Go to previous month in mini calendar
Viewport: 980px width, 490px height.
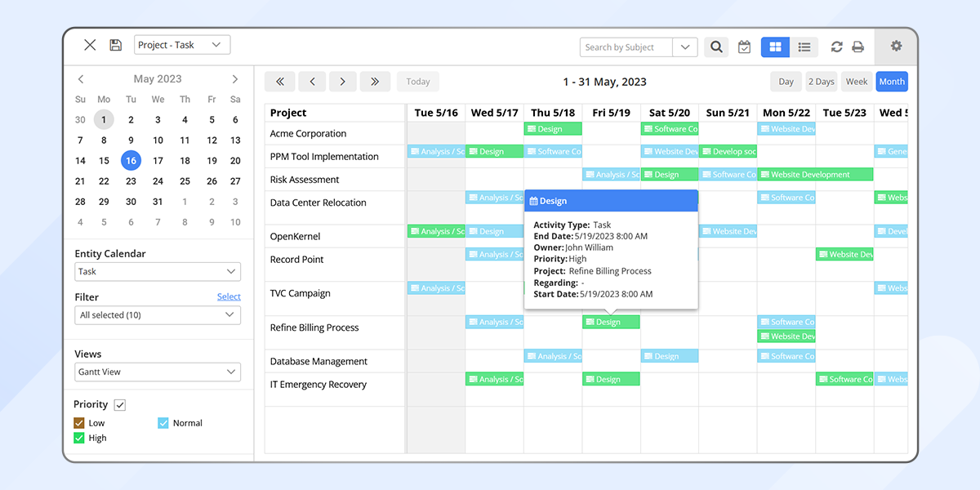point(81,79)
